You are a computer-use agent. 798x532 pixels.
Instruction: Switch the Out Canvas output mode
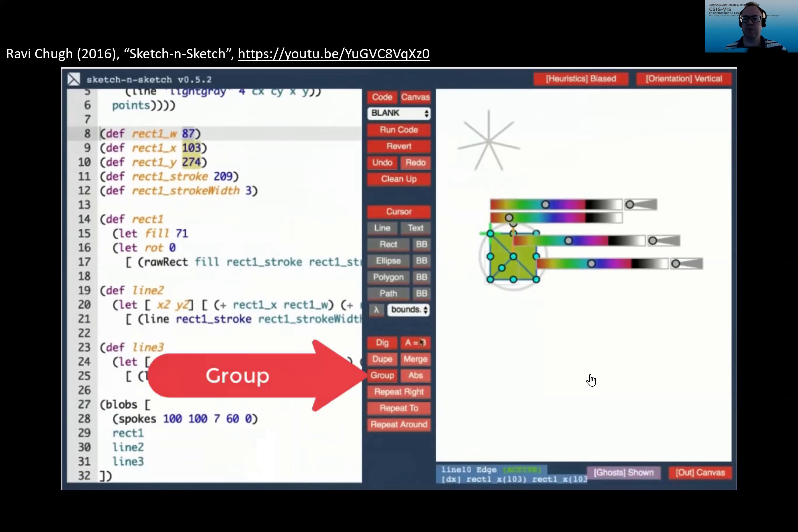(700, 473)
